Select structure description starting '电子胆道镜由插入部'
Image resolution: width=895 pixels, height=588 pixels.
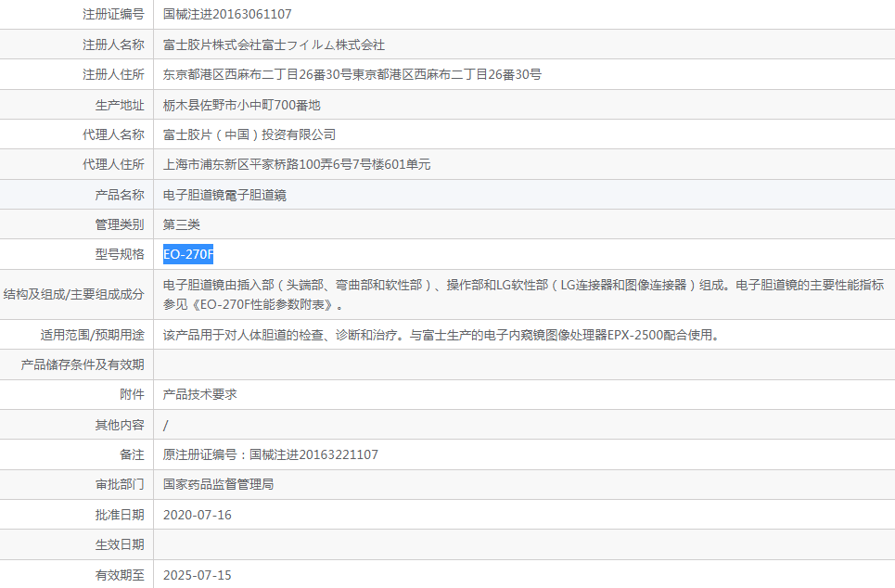(x=523, y=295)
